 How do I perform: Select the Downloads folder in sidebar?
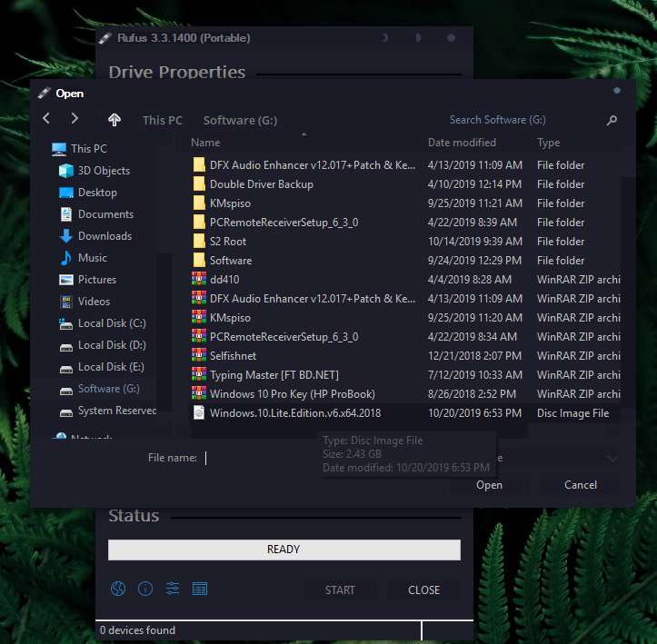105,236
